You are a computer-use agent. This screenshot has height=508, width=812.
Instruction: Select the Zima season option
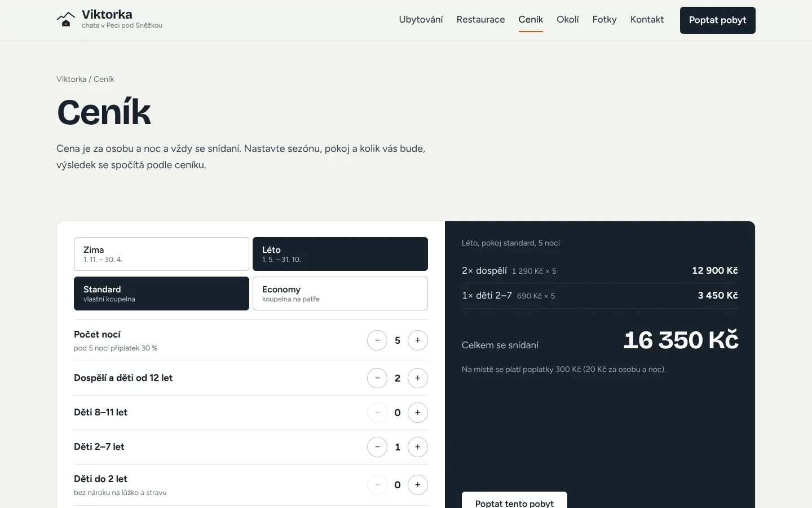click(161, 254)
